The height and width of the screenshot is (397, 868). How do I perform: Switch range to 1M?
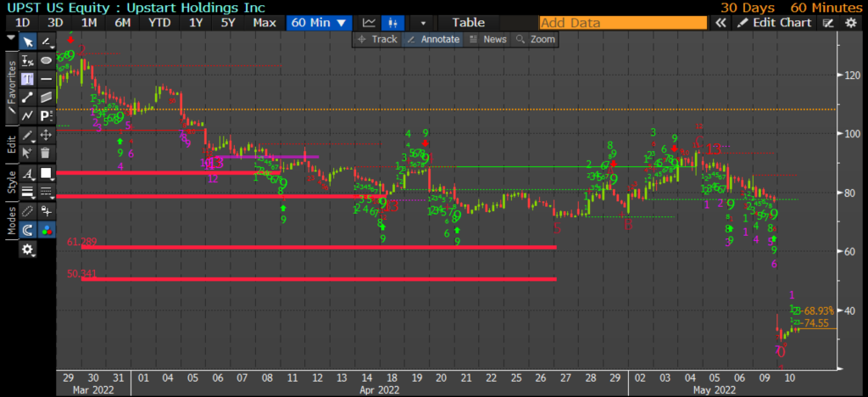(89, 23)
